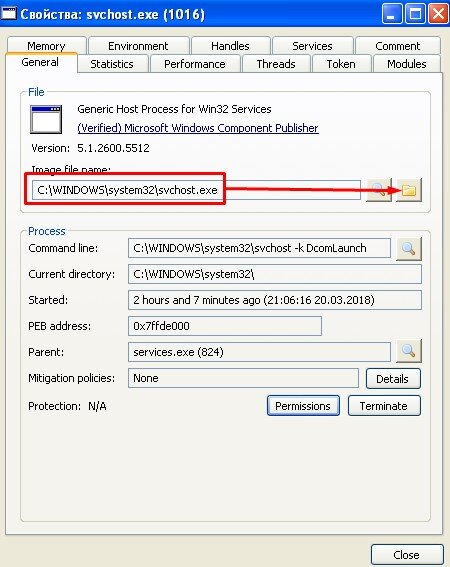Click the Parent field services.exe (824)
The height and width of the screenshot is (567, 450).
(x=259, y=352)
